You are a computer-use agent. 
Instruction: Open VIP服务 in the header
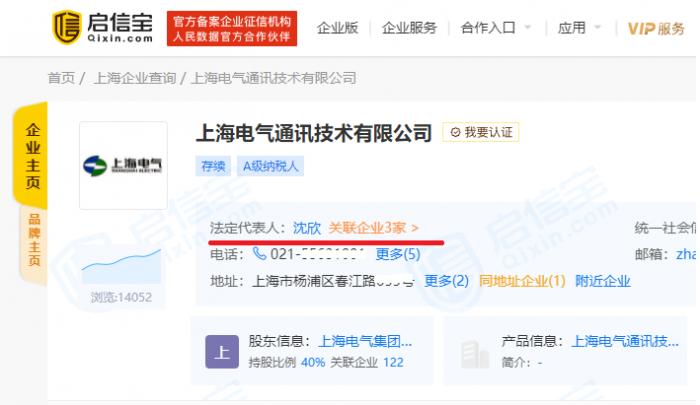(656, 29)
